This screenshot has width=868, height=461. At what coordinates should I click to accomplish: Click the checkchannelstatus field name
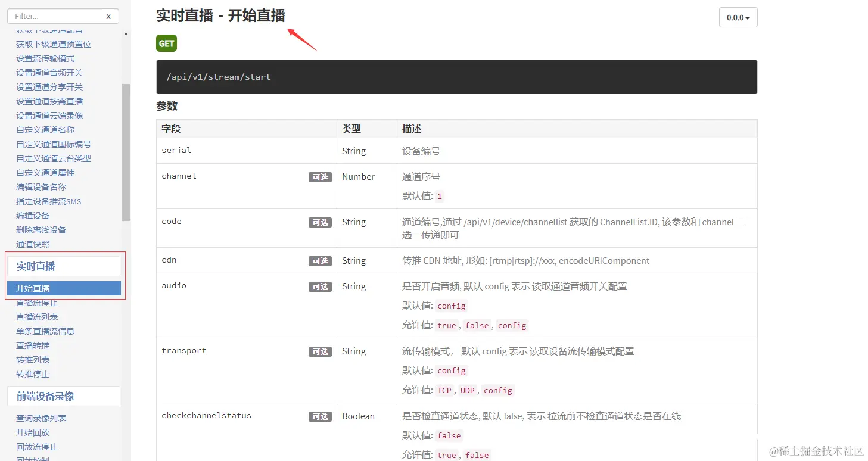(x=206, y=415)
